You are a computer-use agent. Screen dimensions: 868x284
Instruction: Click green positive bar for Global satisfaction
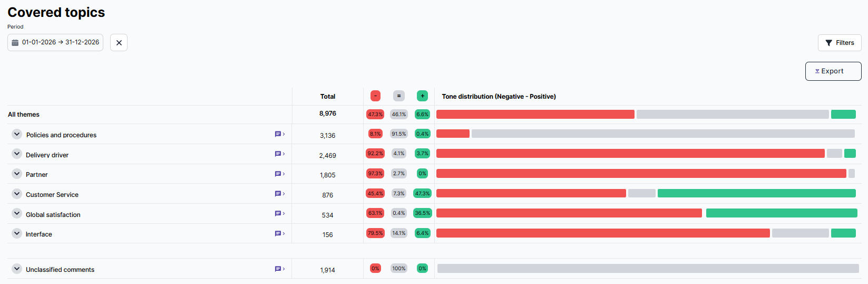(x=781, y=213)
